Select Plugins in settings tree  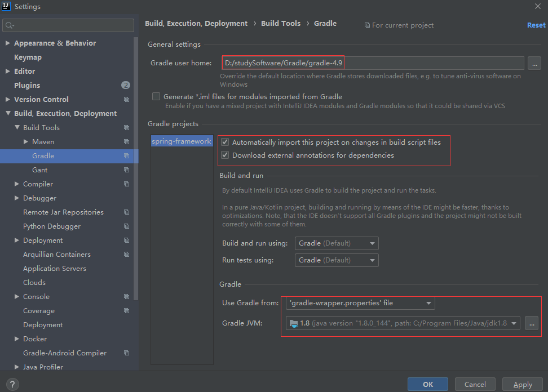[x=27, y=86]
